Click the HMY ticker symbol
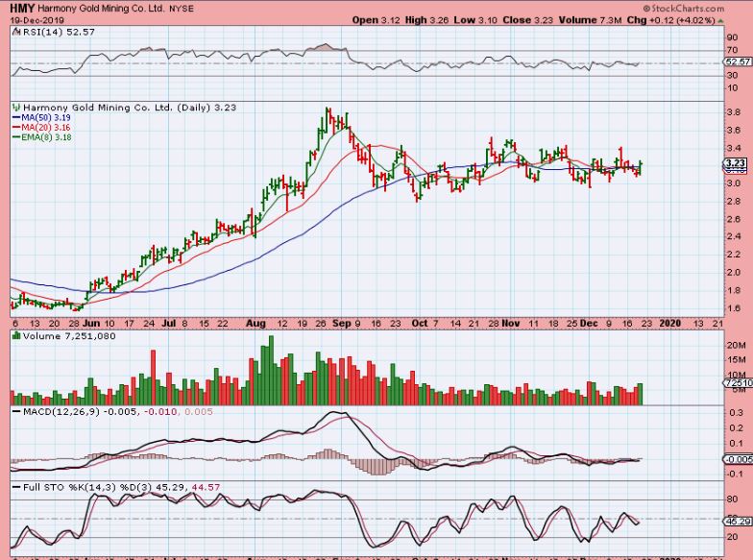This screenshot has height=560, width=753. (22, 8)
